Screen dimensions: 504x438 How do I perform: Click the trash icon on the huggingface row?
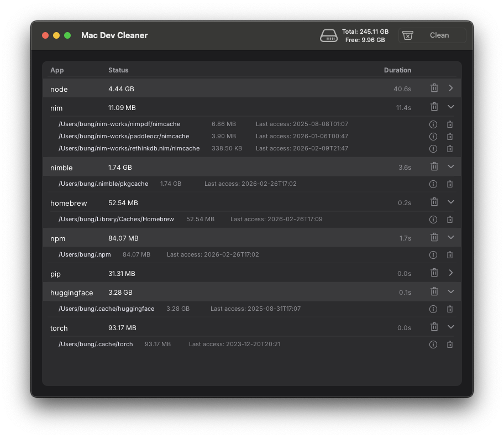click(434, 291)
